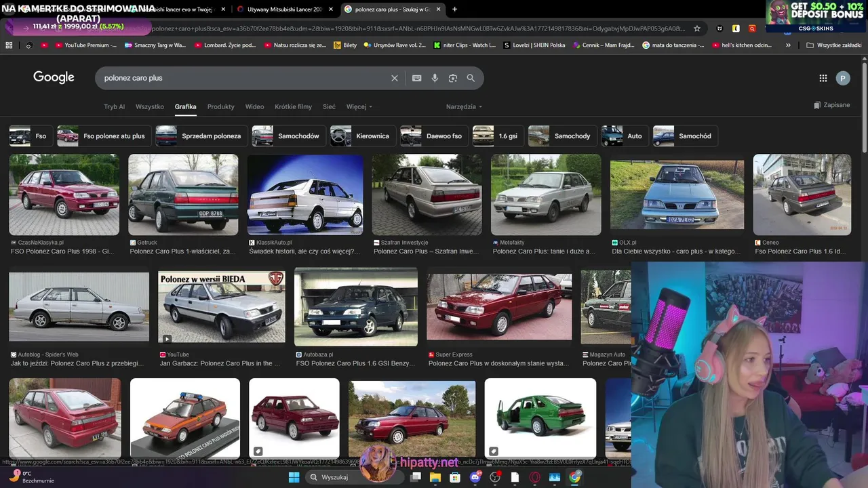Image resolution: width=868 pixels, height=488 pixels.
Task: Expand the Więcej dropdown
Action: pyautogui.click(x=359, y=107)
